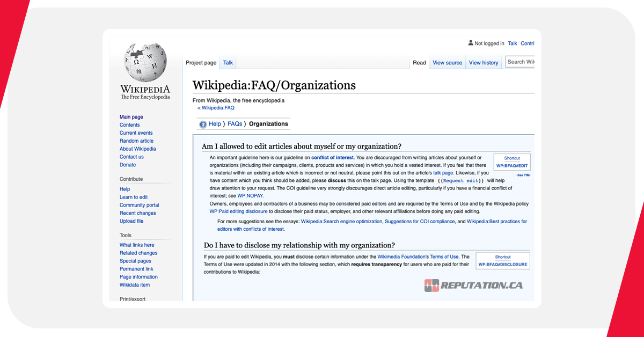Open Main page in sidebar
The height and width of the screenshot is (337, 644).
(x=131, y=117)
